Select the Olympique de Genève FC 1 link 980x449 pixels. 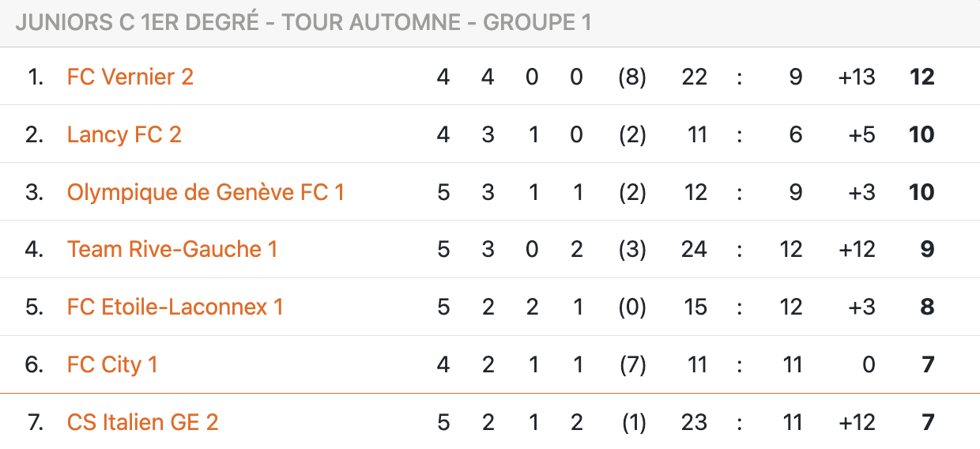coord(205,192)
